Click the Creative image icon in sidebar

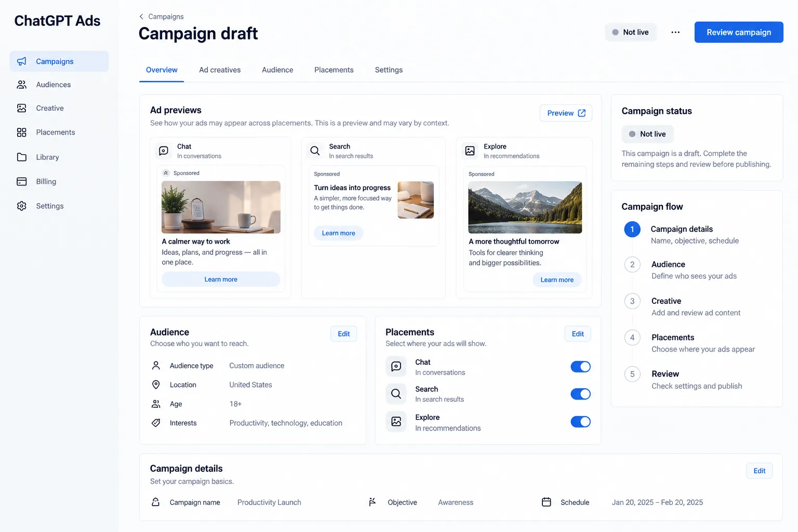[x=21, y=108]
